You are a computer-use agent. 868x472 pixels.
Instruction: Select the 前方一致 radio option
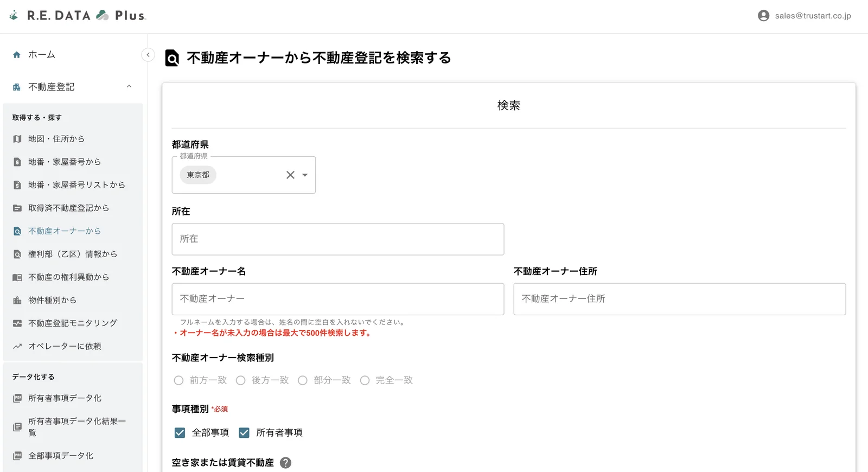(178, 380)
